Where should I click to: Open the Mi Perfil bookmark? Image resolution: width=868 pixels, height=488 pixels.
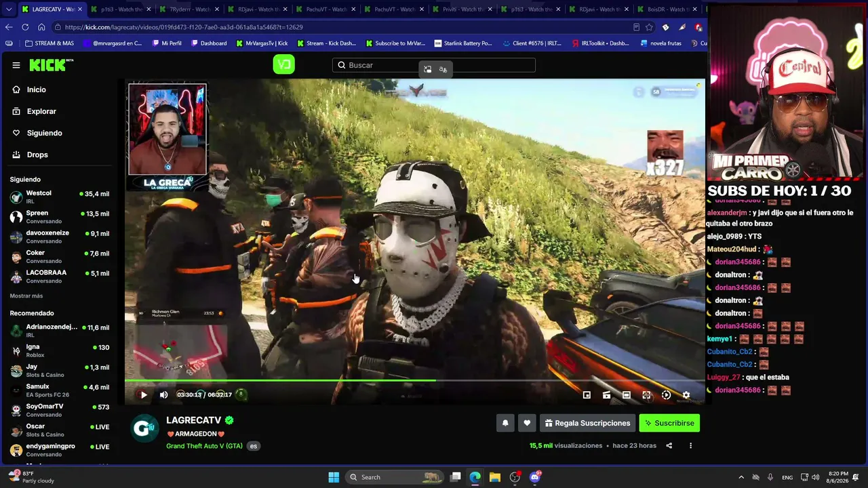pyautogui.click(x=167, y=43)
